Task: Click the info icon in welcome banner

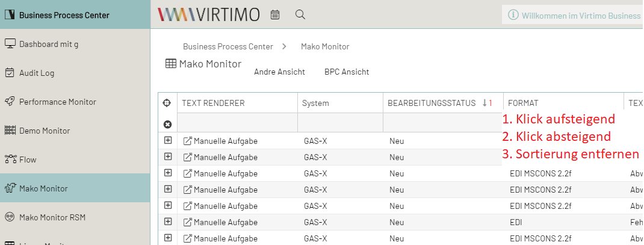Action: tap(513, 15)
